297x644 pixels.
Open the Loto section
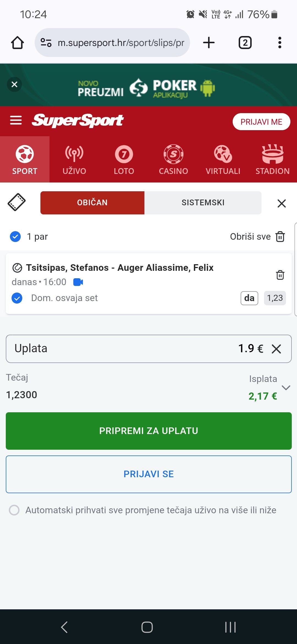[124, 159]
